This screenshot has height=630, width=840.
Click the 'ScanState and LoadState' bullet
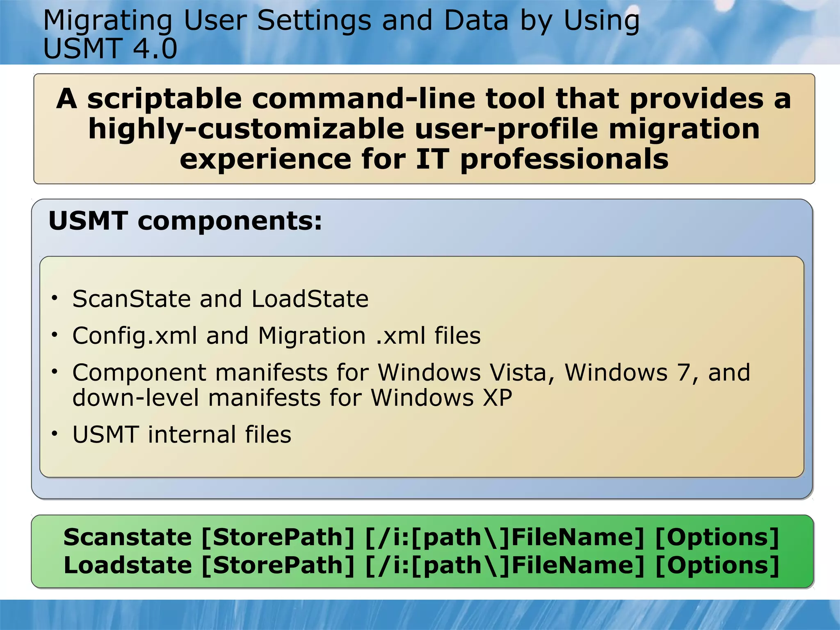pyautogui.click(x=220, y=299)
